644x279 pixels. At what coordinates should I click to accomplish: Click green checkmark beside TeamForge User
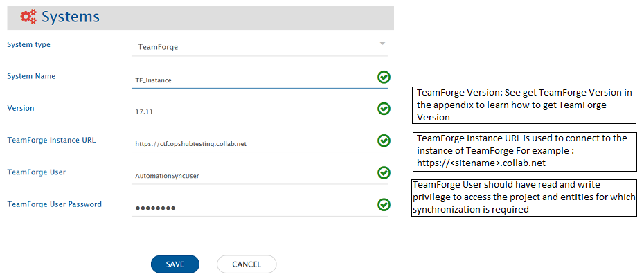coord(384,172)
